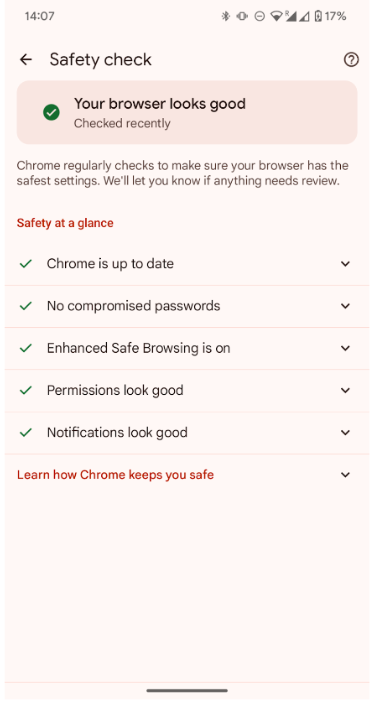
Task: Tap the checkmark beside Enhanced Safe Browsing
Action: click(26, 348)
